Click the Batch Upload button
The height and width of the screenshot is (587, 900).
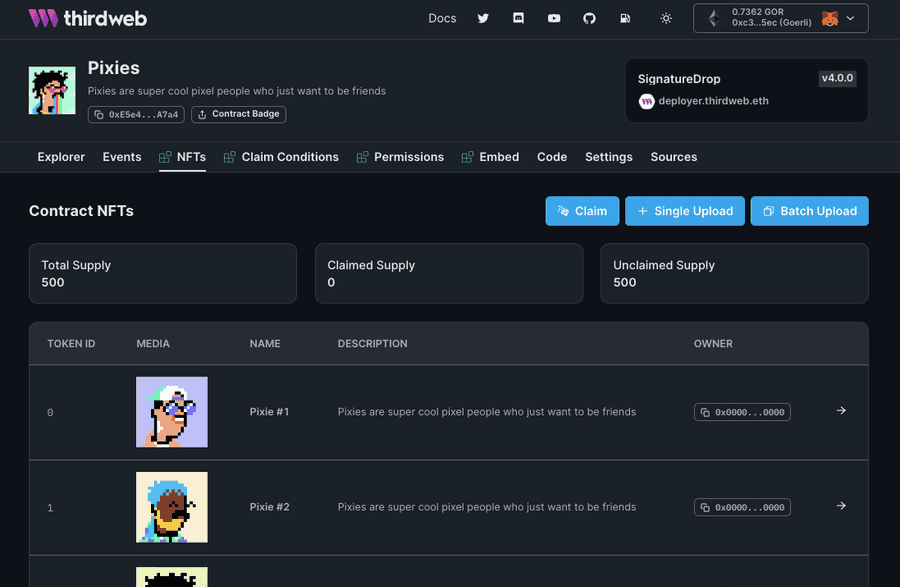coord(809,211)
